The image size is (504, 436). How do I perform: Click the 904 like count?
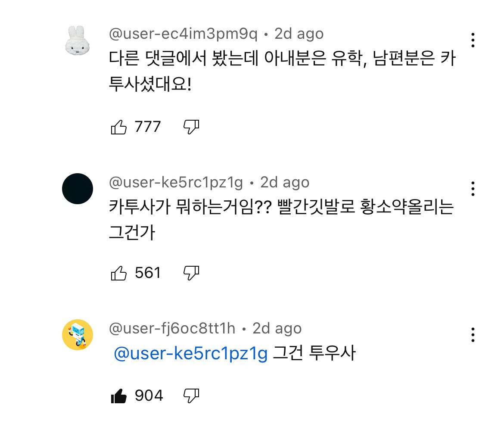[x=149, y=396]
